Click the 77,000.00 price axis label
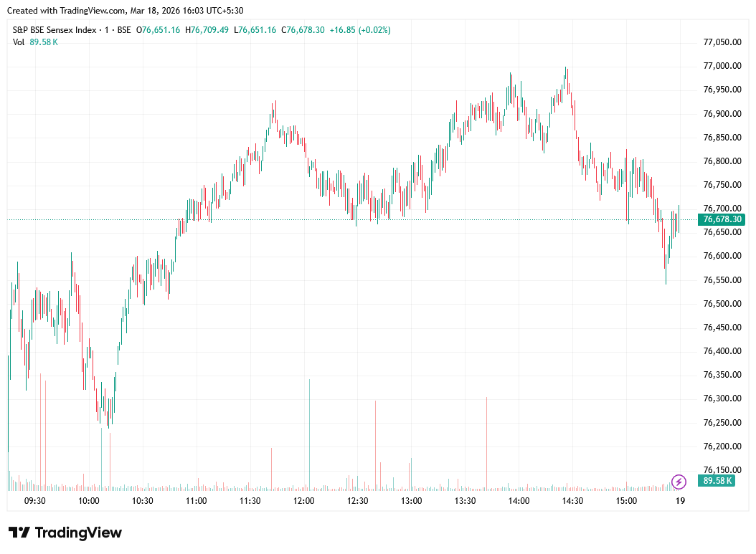 [x=722, y=66]
